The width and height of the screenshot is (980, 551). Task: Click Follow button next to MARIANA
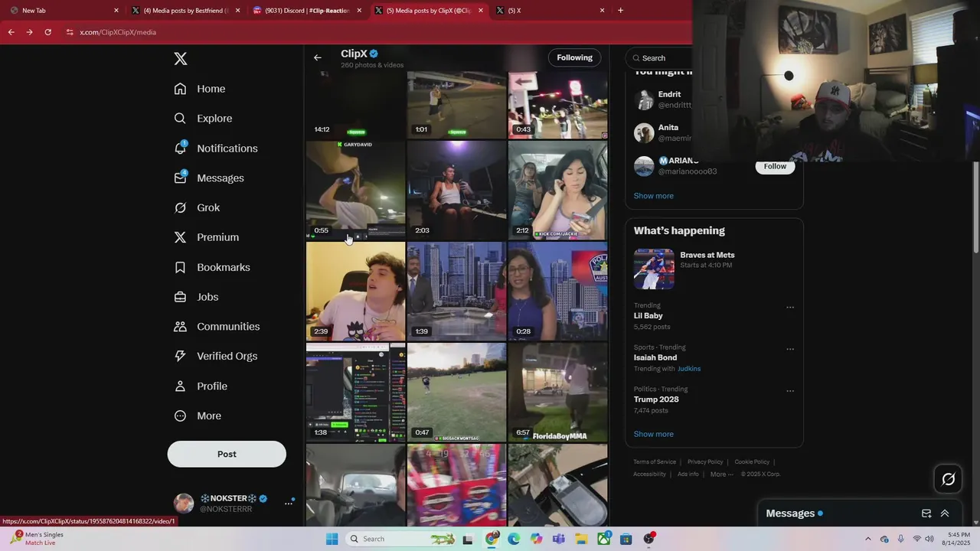(775, 166)
